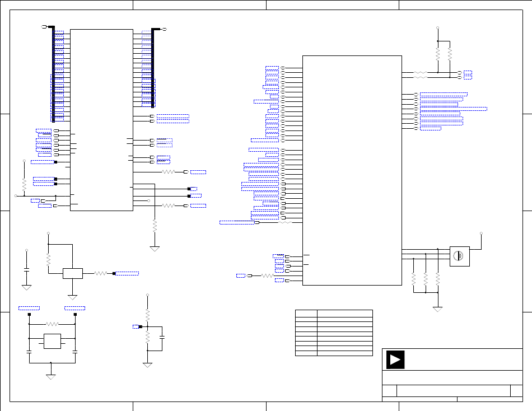
Task: Click the small dashed label at the divider midpoint
Action: pyautogui.click(x=136, y=326)
